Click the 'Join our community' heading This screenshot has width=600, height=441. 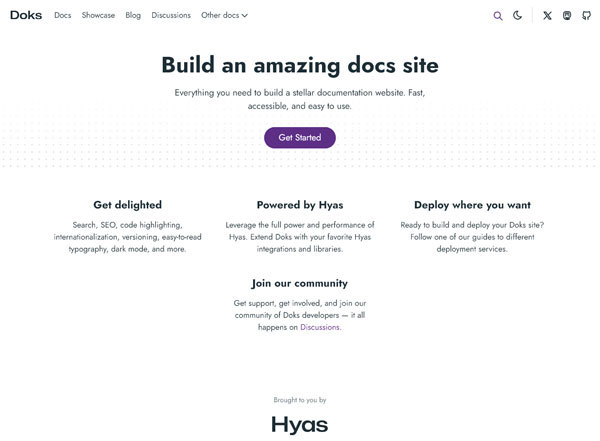coord(300,283)
